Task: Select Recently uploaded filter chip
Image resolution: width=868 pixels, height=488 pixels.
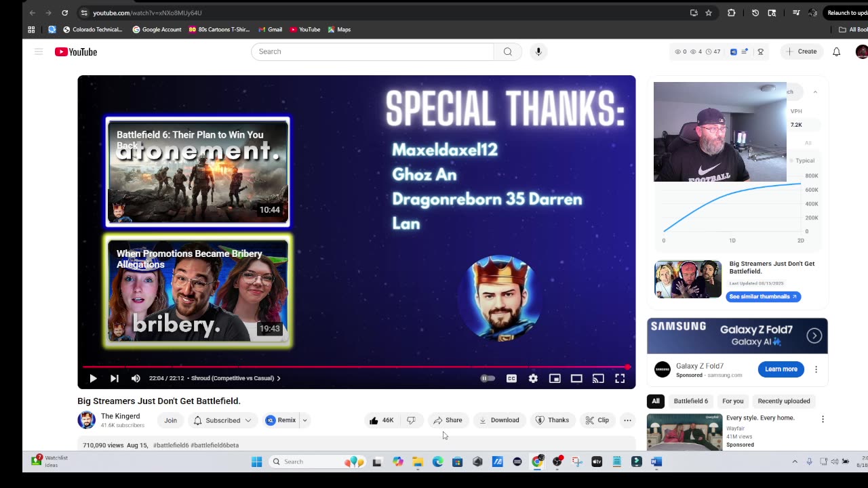Action: click(784, 401)
